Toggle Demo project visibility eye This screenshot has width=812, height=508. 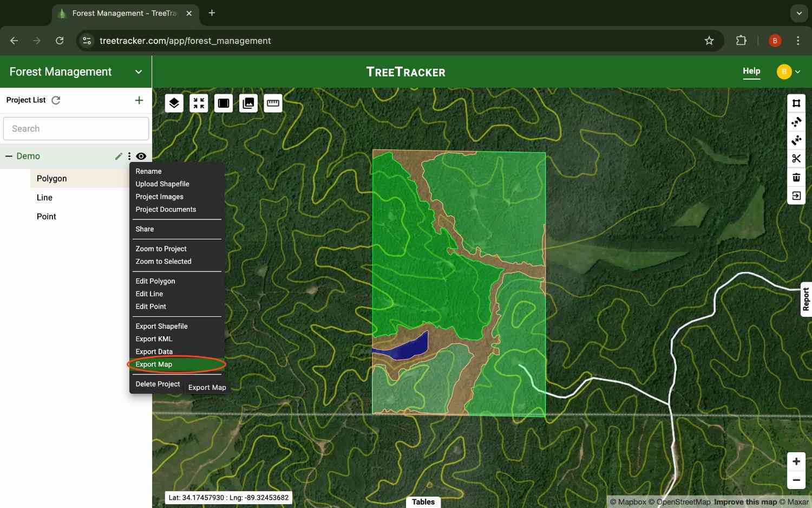(x=141, y=156)
